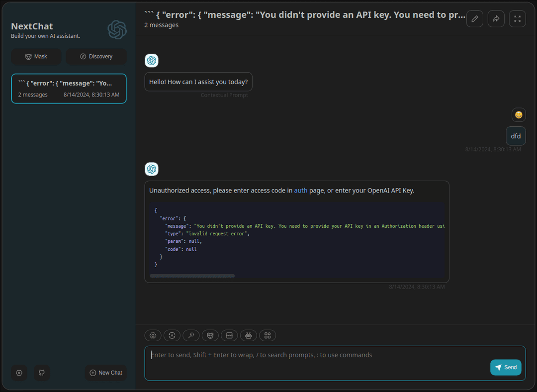Click the "Hello! How can I assist you today?" message
This screenshot has height=392, width=537.
pos(198,82)
